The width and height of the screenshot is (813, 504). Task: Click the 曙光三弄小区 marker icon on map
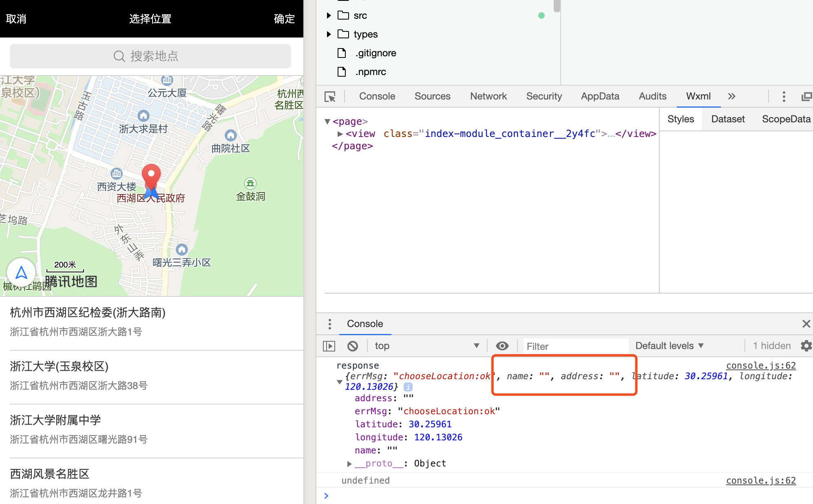tap(182, 250)
